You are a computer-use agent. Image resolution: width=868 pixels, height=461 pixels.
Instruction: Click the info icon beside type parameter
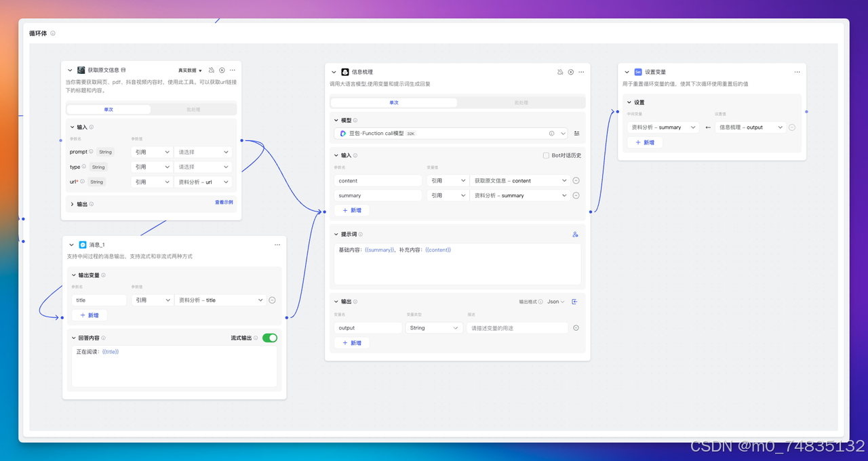point(84,167)
